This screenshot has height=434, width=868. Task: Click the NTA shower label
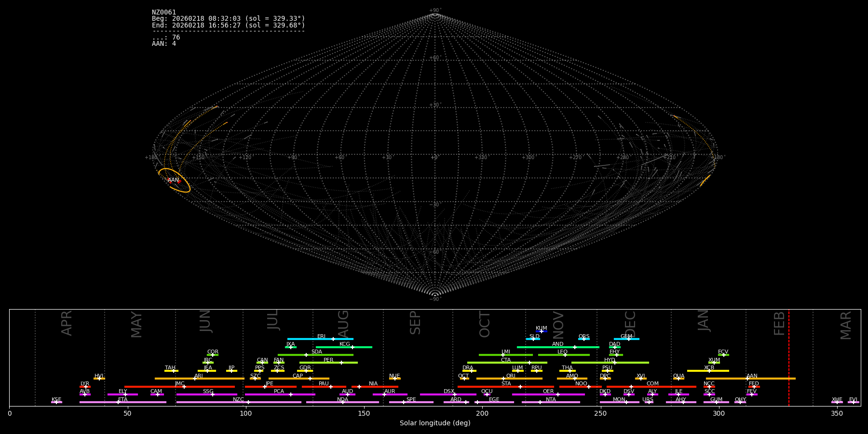pyautogui.click(x=551, y=400)
